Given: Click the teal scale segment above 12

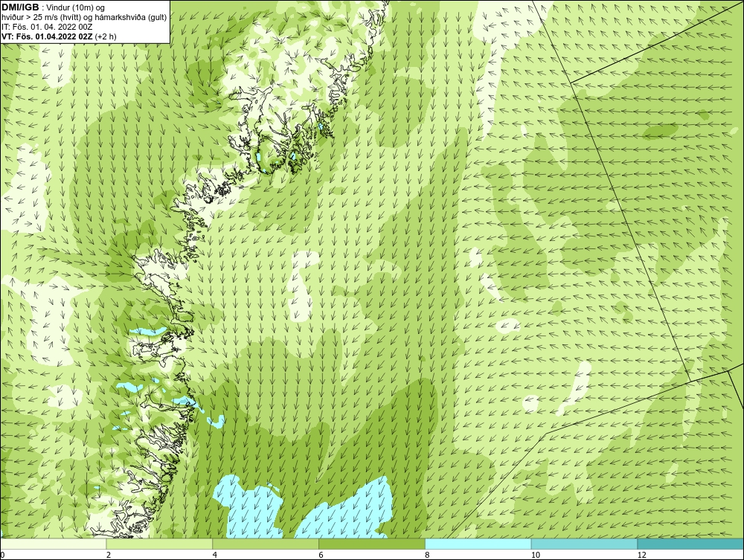Looking at the screenshot, I should (690, 544).
